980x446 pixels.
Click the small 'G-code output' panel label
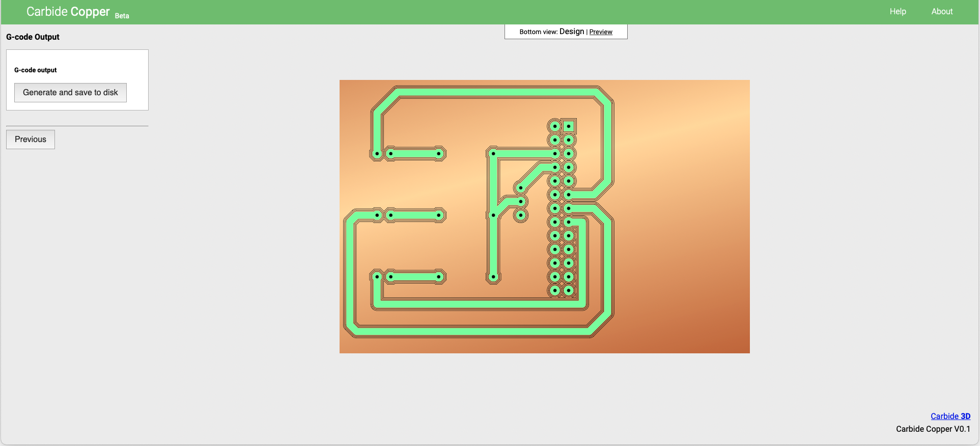pos(35,70)
